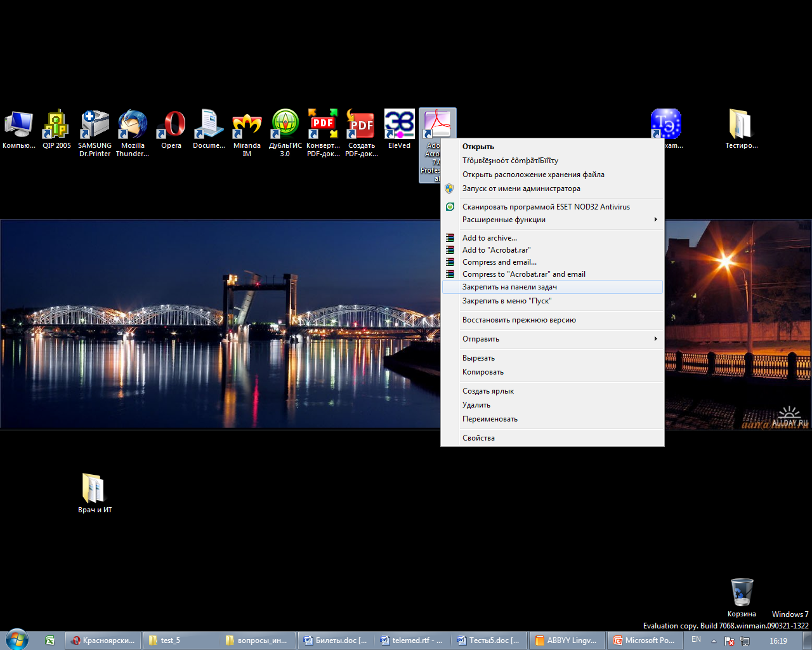This screenshot has height=650, width=812.
Task: Choose Копировать in the context menu
Action: 553,372
